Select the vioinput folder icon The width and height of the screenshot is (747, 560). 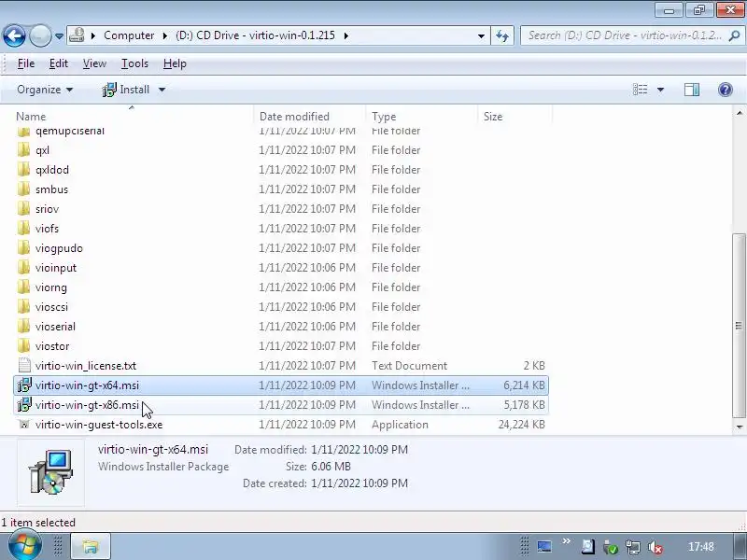tap(23, 267)
